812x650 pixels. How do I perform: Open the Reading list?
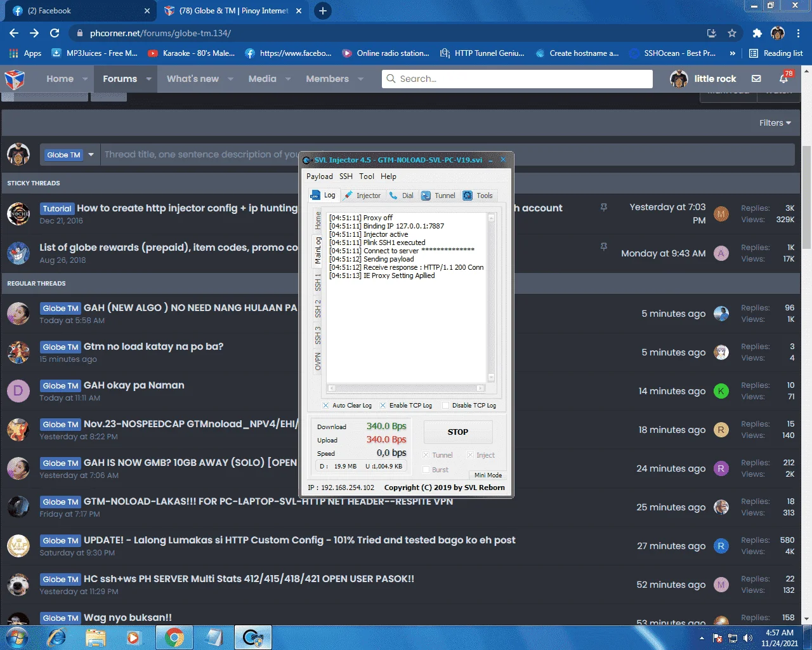click(x=776, y=53)
